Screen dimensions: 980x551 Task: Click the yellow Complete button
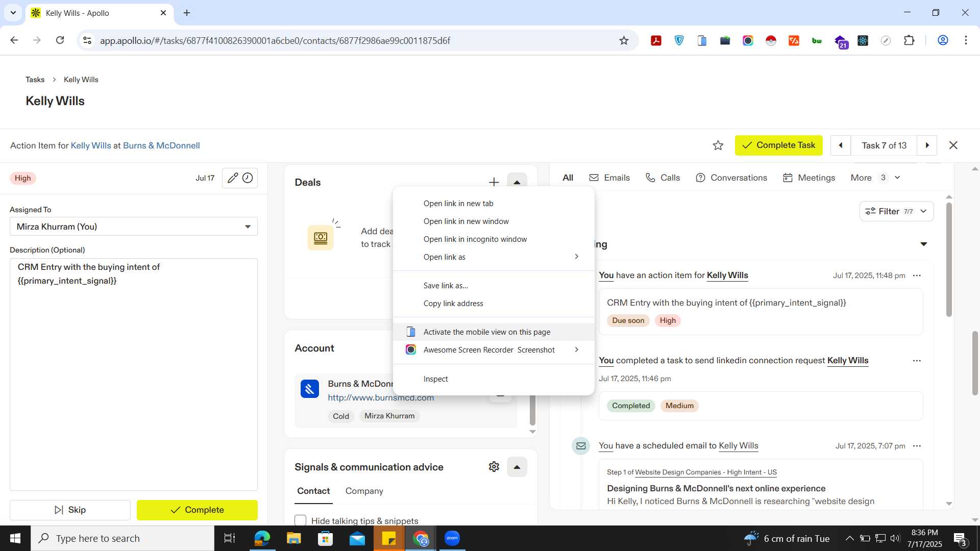coord(197,510)
